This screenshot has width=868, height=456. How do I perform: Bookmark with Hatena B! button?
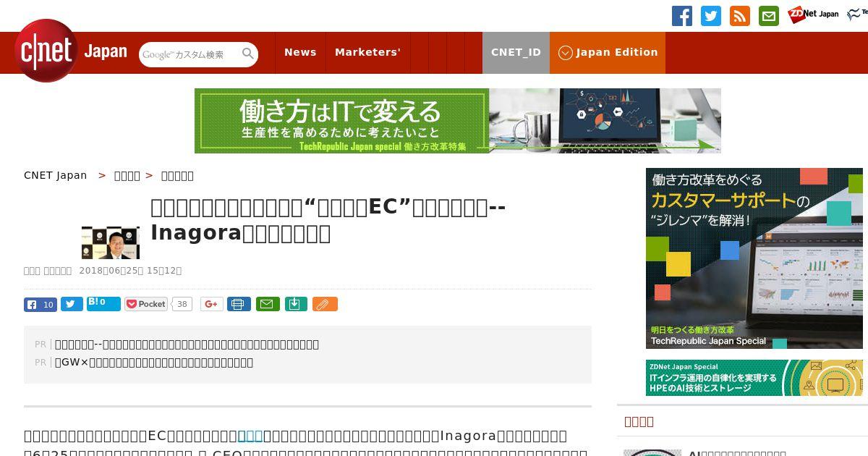[x=103, y=303]
